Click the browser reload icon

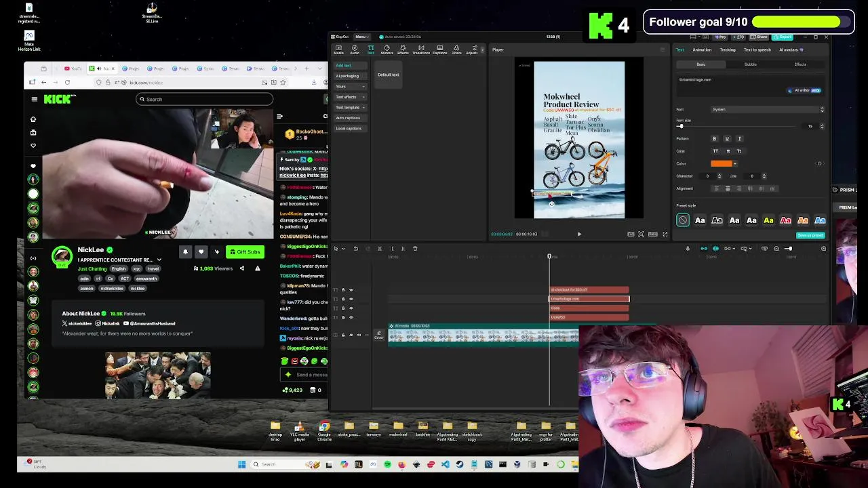[x=67, y=82]
